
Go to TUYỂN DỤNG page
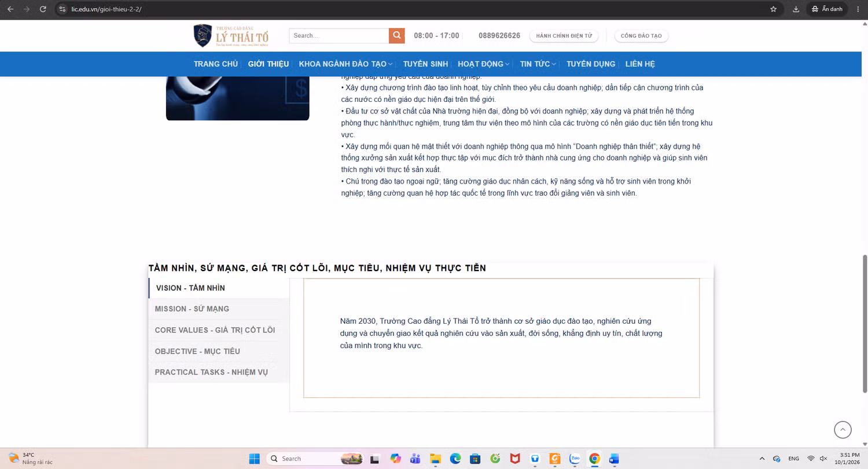pos(591,64)
